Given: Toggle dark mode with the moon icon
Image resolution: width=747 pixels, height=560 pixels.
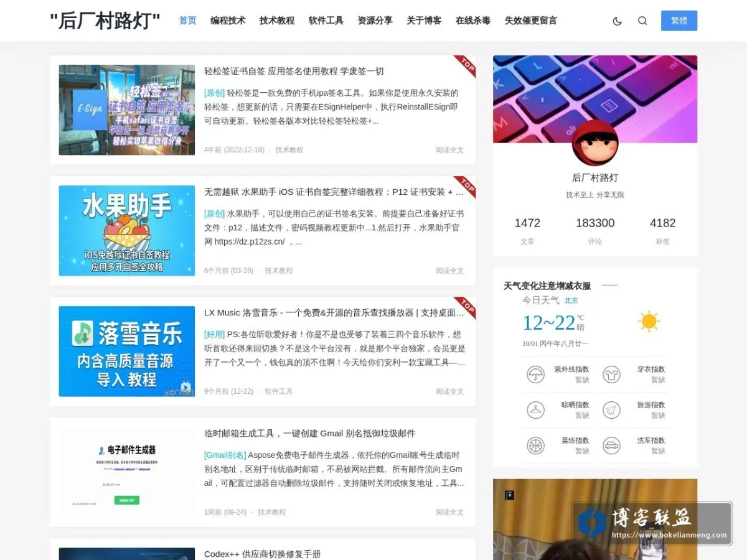Looking at the screenshot, I should tap(617, 21).
